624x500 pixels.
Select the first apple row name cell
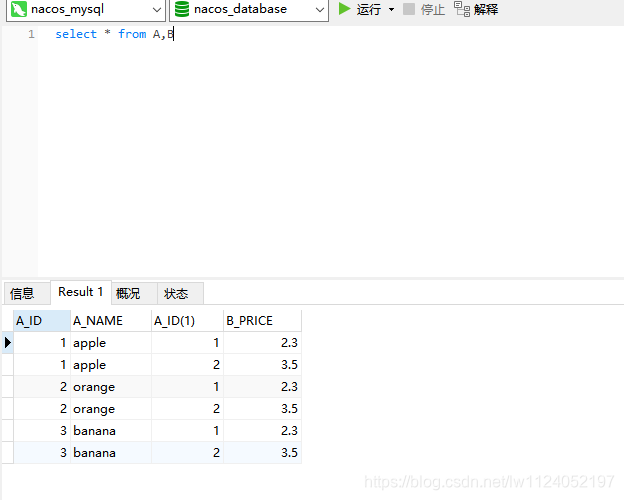click(111, 343)
